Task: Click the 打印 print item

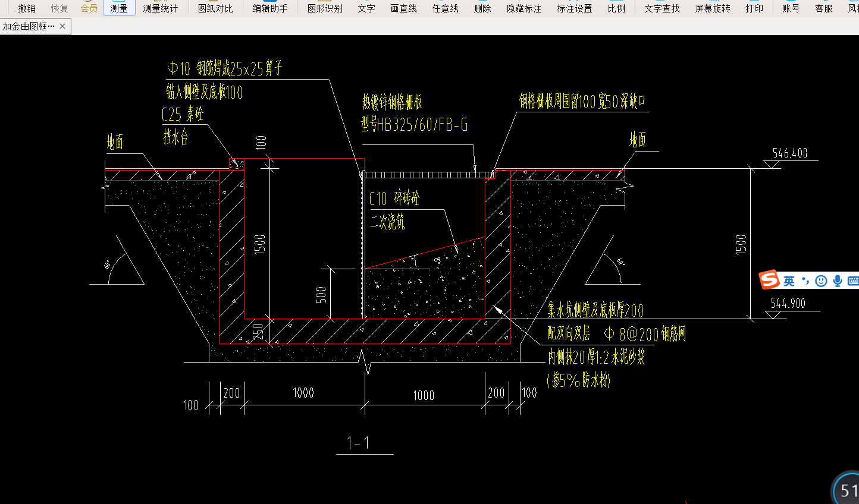Action: click(x=754, y=8)
